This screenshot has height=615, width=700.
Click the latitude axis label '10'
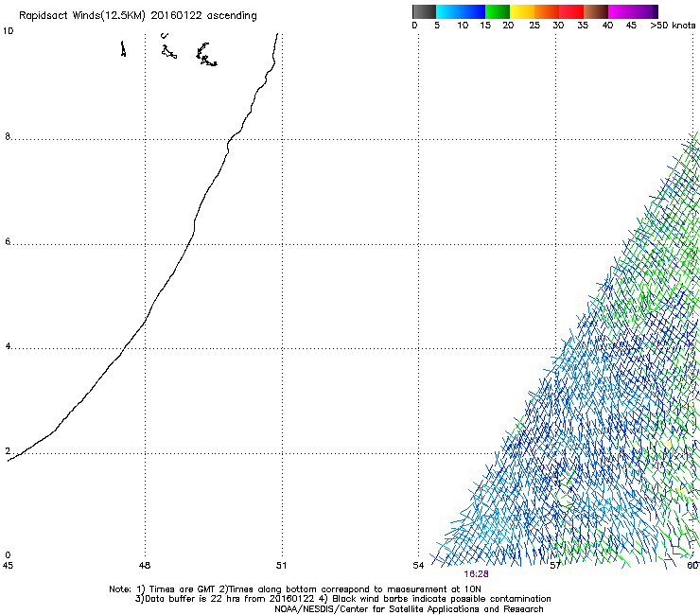(8, 31)
